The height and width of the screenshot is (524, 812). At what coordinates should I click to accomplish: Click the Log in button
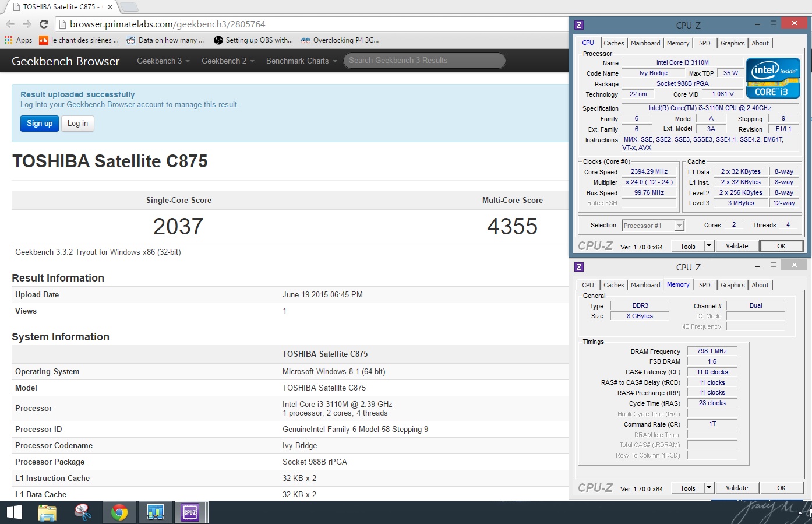click(77, 124)
